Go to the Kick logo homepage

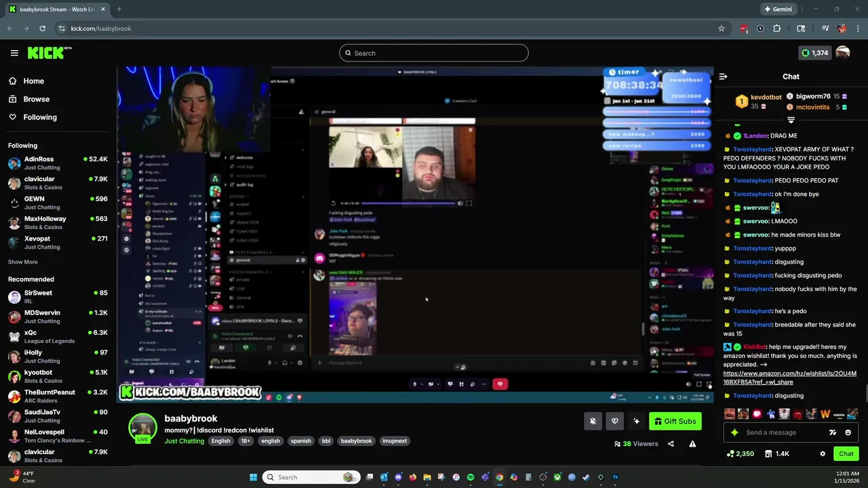tap(49, 53)
